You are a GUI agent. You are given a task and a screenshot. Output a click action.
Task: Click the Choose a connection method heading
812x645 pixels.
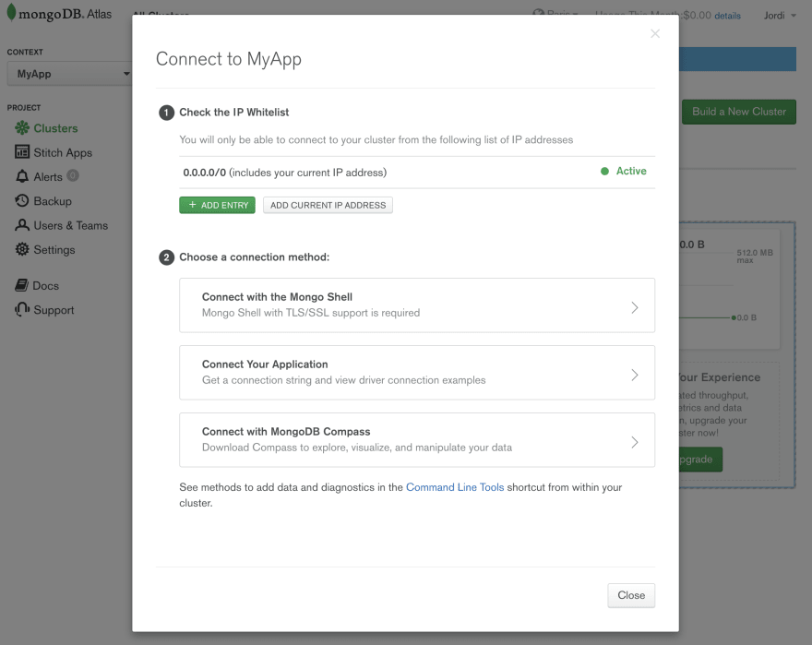(254, 257)
